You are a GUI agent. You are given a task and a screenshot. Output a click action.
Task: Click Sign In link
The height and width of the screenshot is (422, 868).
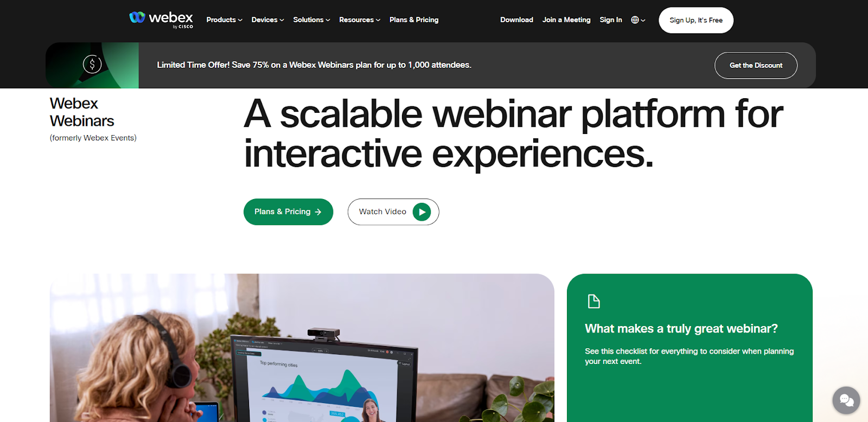pos(611,20)
